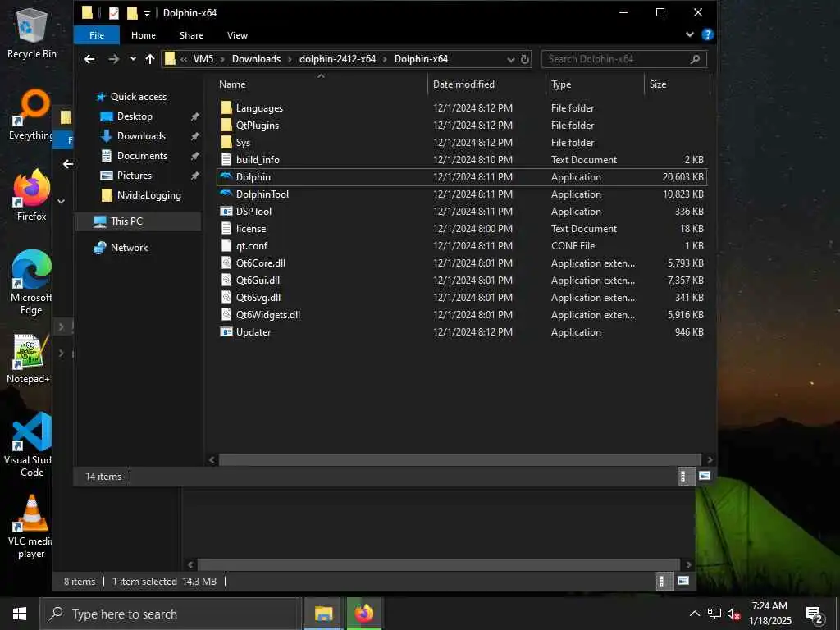Open notification center in system tray
This screenshot has width=840, height=630.
pyautogui.click(x=815, y=614)
